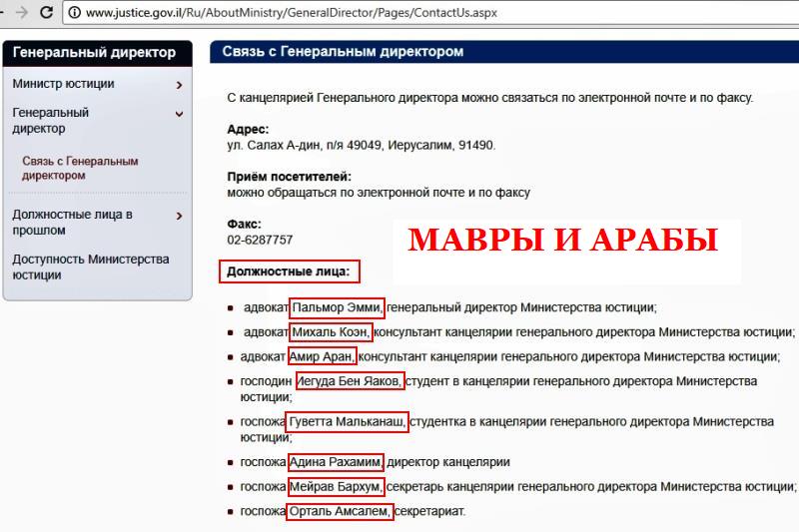Screen dimensions: 799x532
Task: Click the browser forward arrow button
Action: (21, 12)
